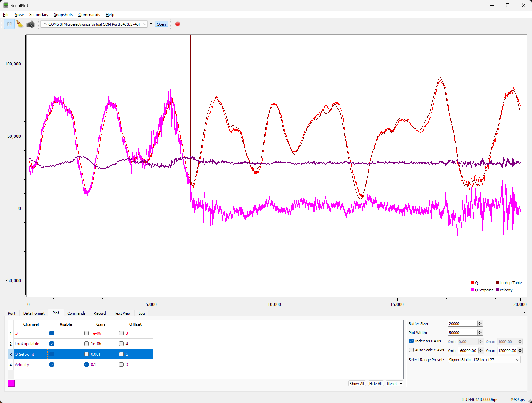
Task: Switch to the Commands tab
Action: [76, 313]
